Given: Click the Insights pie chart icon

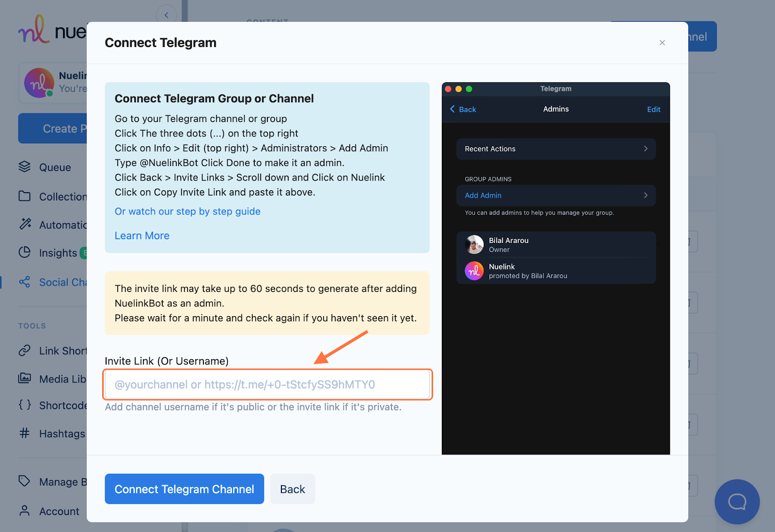Looking at the screenshot, I should coord(24,252).
